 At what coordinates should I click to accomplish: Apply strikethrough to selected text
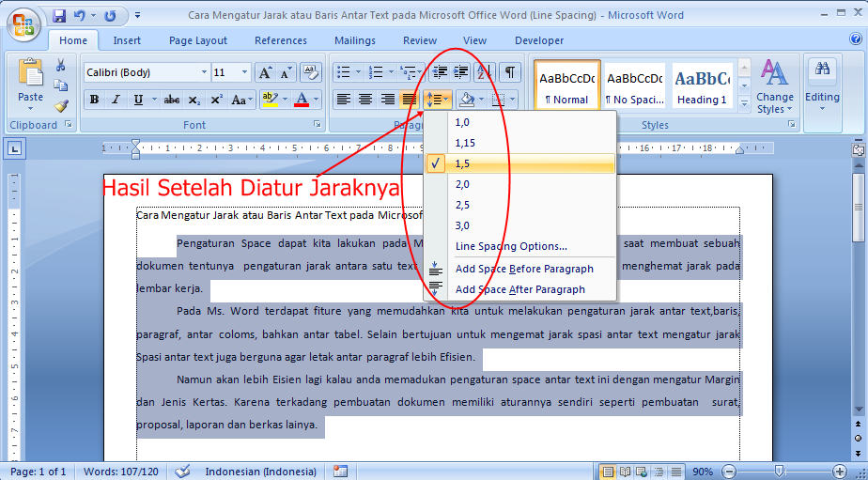pos(172,100)
